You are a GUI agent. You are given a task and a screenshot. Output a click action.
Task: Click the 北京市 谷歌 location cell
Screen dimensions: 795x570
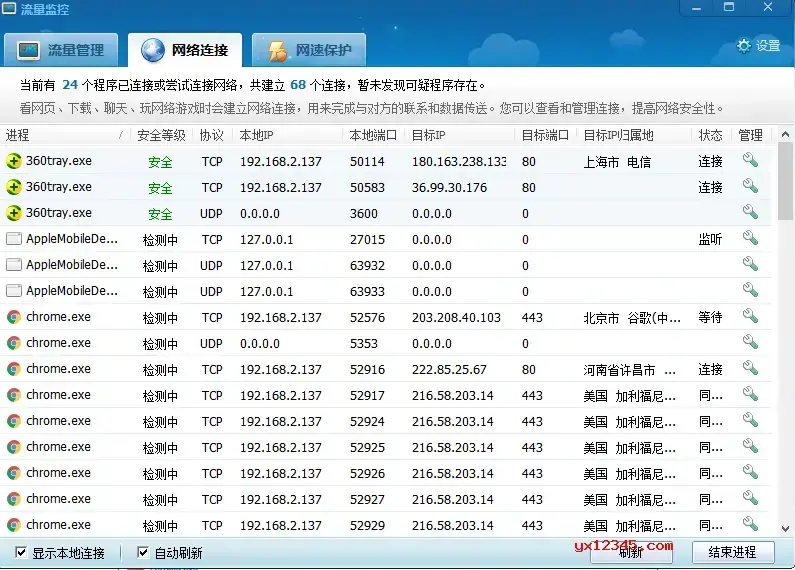pos(632,318)
